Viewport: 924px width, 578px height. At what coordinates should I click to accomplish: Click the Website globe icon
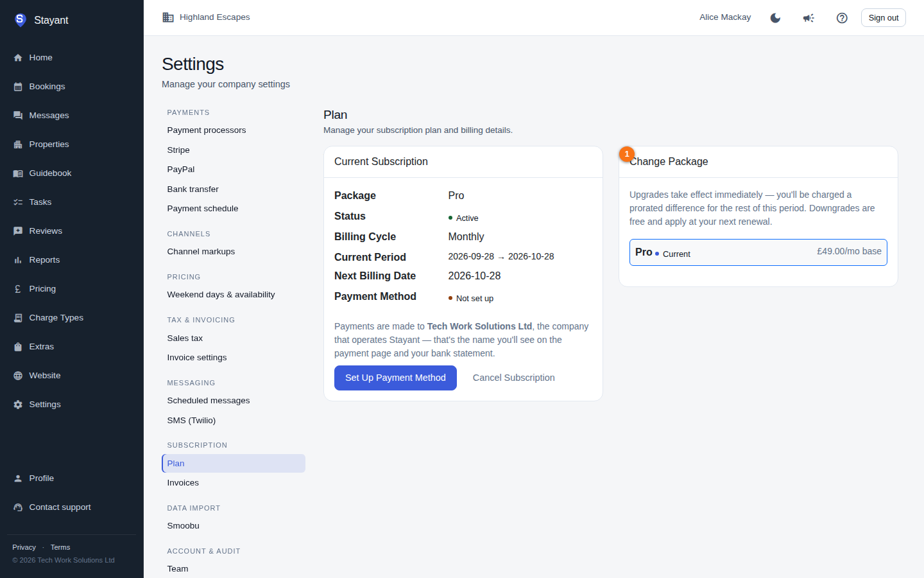pyautogui.click(x=18, y=376)
